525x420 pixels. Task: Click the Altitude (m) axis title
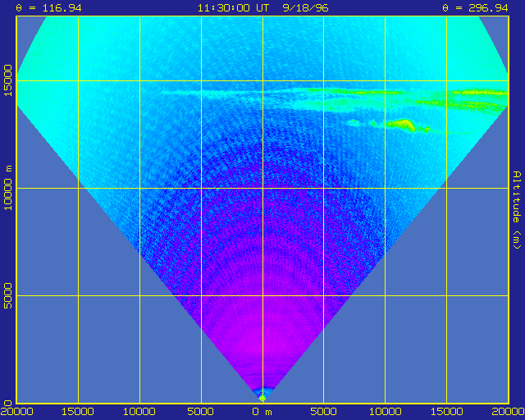tap(517, 210)
